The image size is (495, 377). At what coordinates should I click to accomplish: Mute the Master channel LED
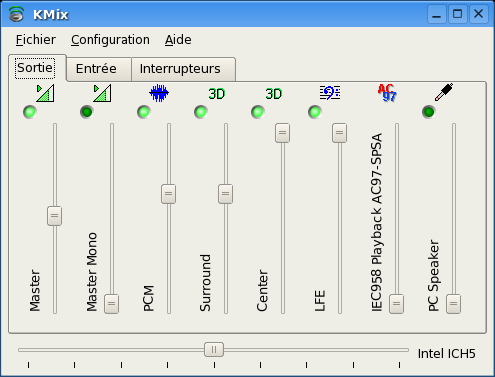30,112
